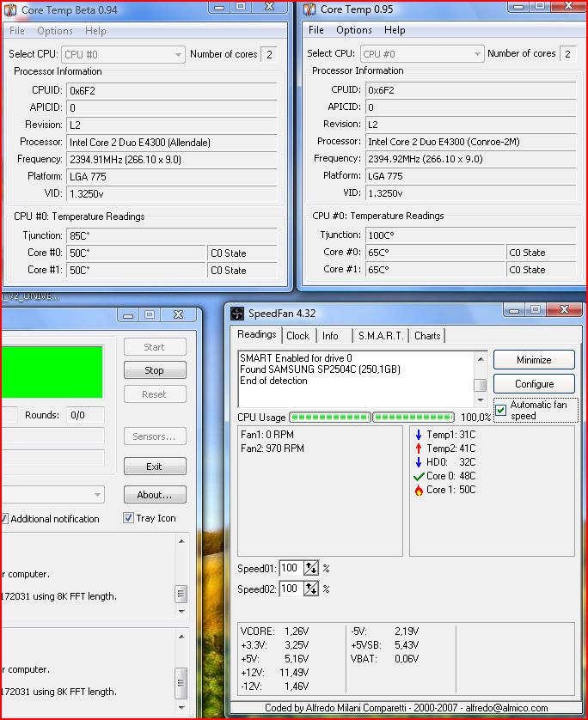This screenshot has height=720, width=588.
Task: Click the flame icon beside Core 1
Action: click(x=419, y=491)
